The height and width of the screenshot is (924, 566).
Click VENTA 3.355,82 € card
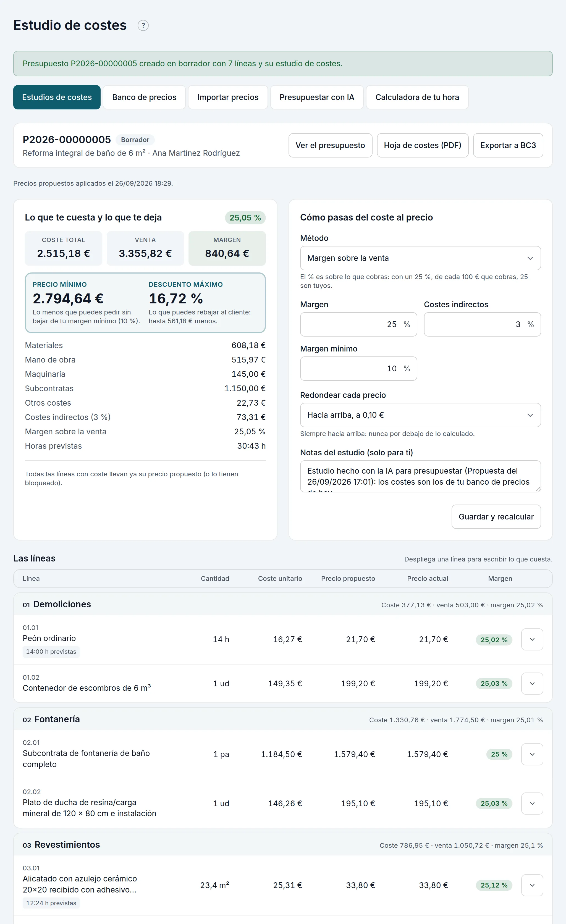pos(145,248)
